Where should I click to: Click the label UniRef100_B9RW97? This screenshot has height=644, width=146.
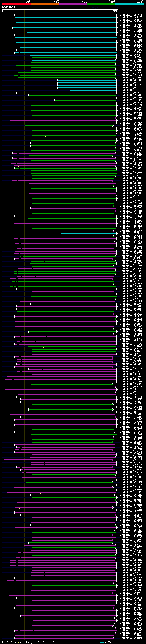(131, 173)
